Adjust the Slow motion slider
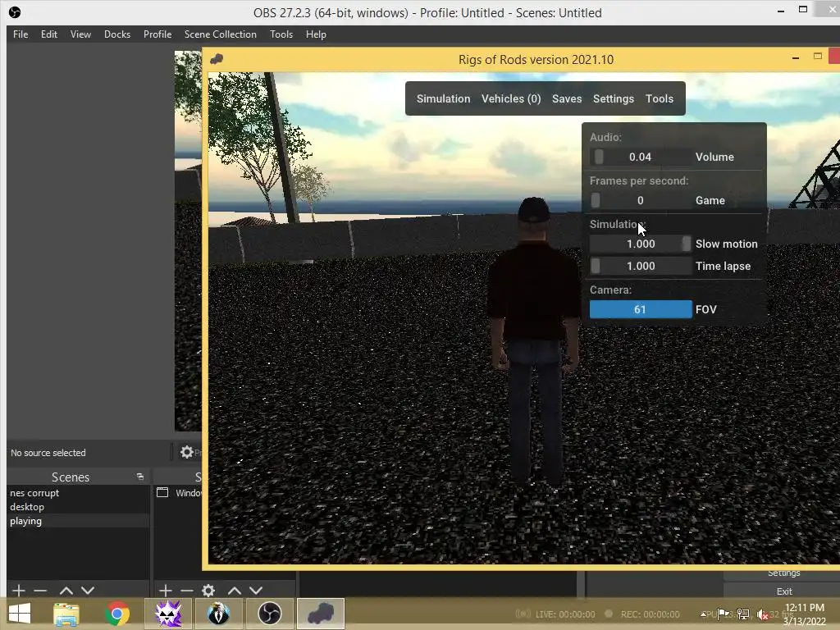This screenshot has width=840, height=630. point(641,244)
